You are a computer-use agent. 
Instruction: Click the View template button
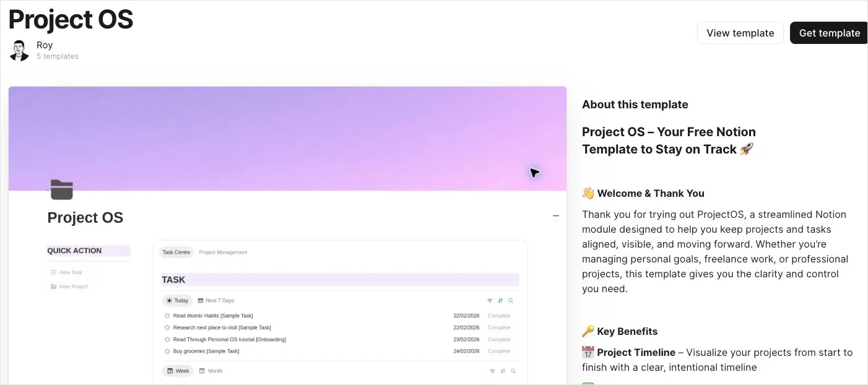point(740,33)
